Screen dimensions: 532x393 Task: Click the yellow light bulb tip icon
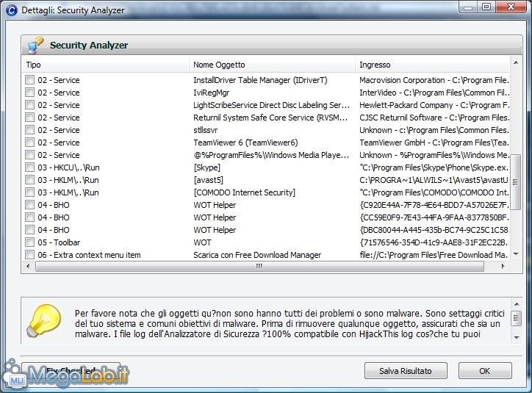(x=44, y=320)
